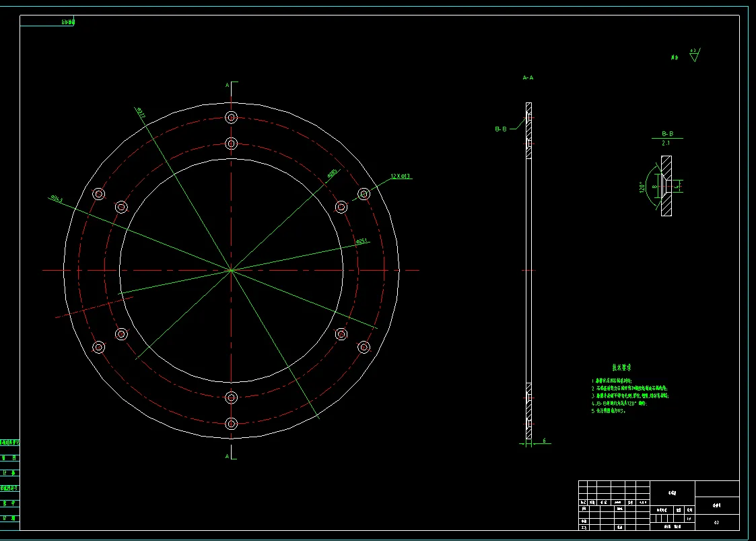Click the dimension 4 in the B-B detail
This screenshot has width=756, height=541.
pyautogui.click(x=677, y=186)
